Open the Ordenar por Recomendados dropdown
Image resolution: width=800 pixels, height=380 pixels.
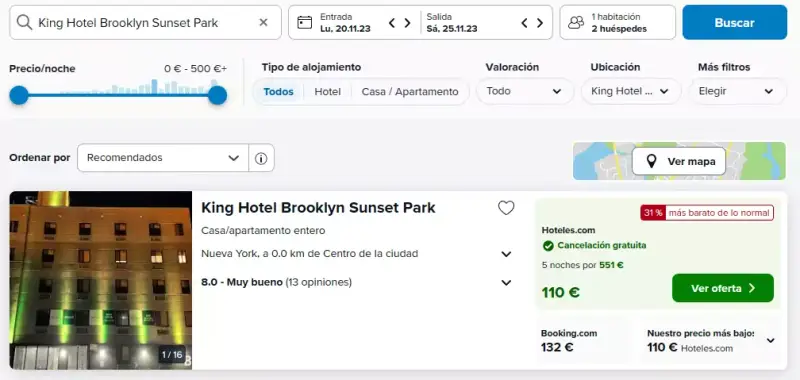(163, 158)
